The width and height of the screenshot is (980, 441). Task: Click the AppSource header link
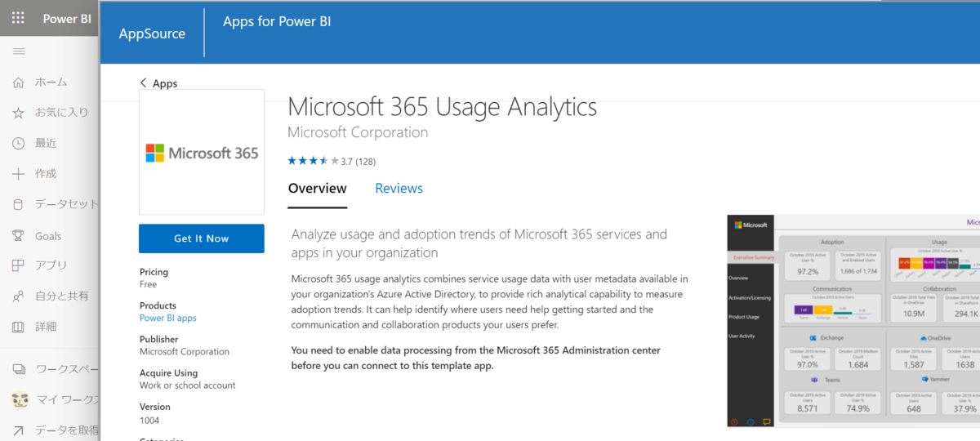152,33
